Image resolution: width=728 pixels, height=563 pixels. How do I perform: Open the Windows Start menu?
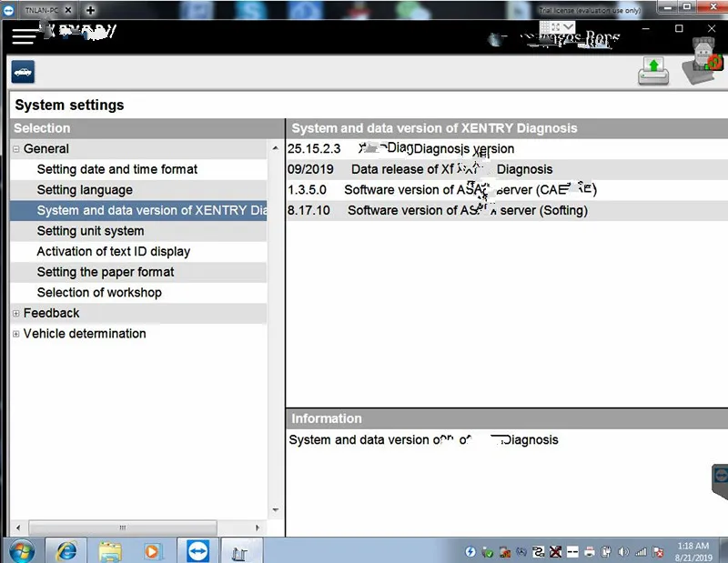(x=21, y=551)
